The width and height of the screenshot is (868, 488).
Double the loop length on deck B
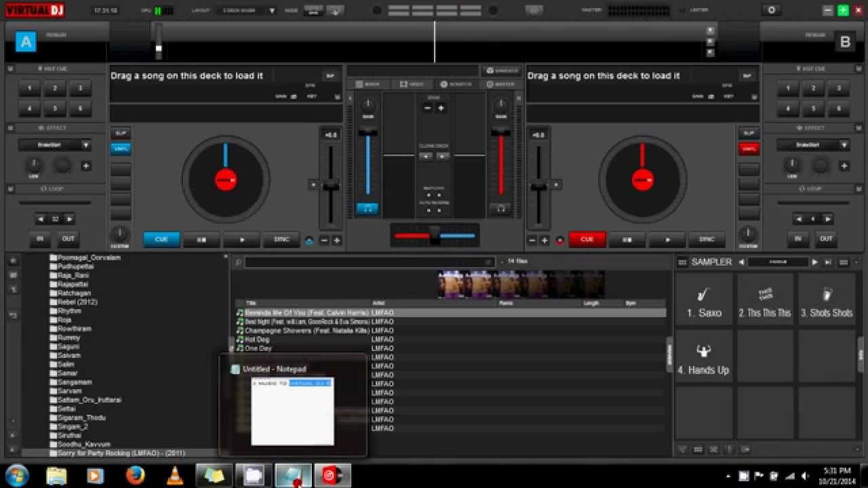pos(827,219)
